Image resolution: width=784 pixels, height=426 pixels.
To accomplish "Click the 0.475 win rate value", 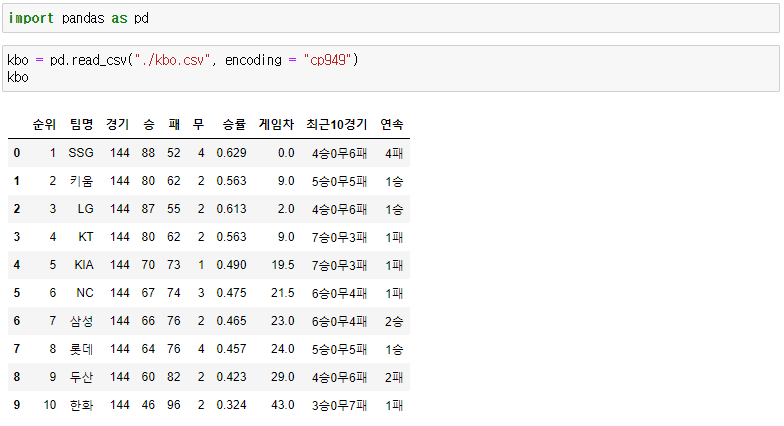I will [x=232, y=292].
